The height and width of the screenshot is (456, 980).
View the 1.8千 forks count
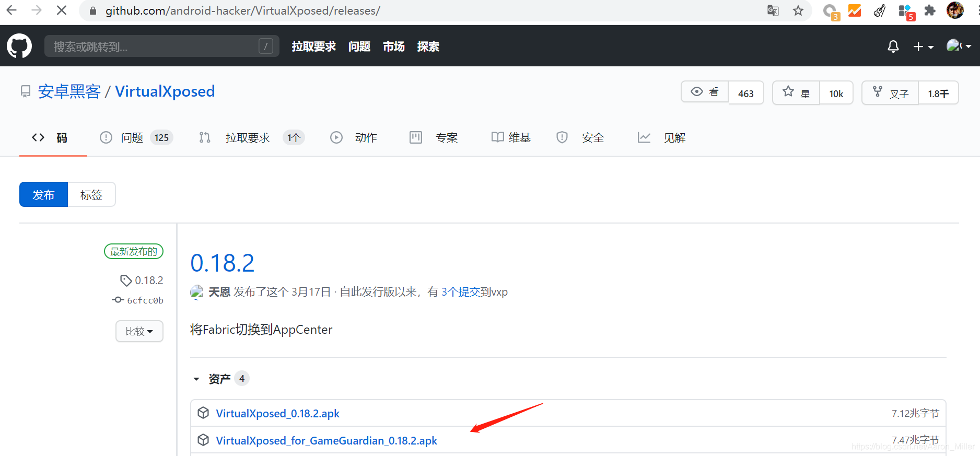click(x=938, y=93)
